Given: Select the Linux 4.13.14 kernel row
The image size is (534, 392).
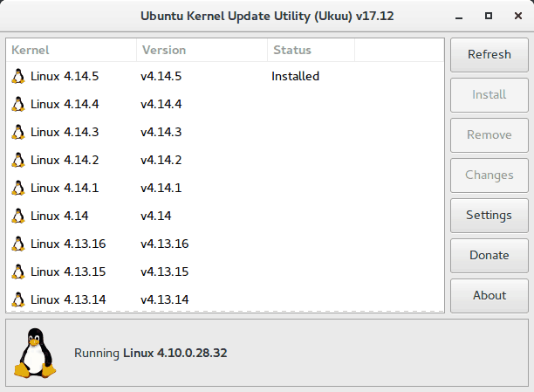Looking at the screenshot, I should click(68, 299).
